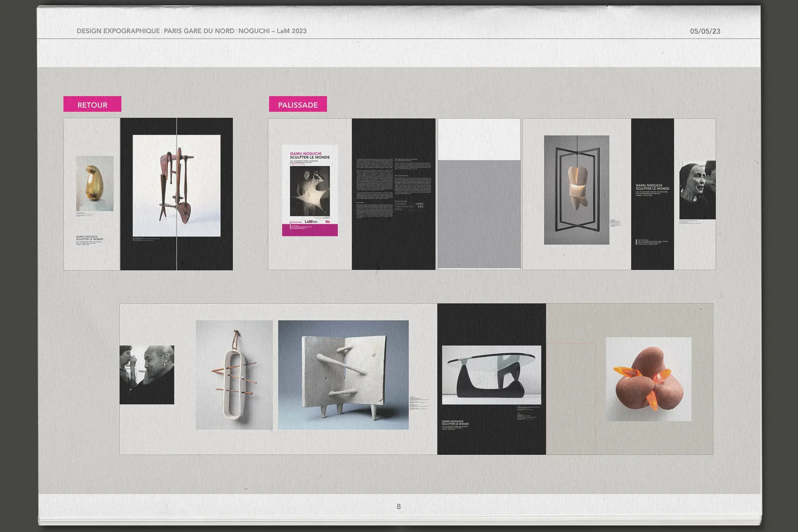Click ISAMU NOGUCHI SCULPTER LE MONDE beside the woman's portrait
Image resolution: width=798 pixels, height=532 pixels.
click(x=652, y=187)
